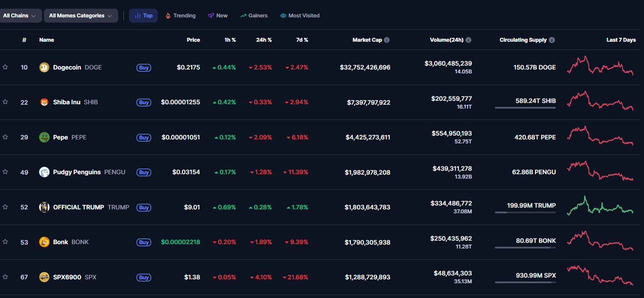Buy Bonk via its Buy button
Viewport: 644px width, 298px height.
[144, 242]
